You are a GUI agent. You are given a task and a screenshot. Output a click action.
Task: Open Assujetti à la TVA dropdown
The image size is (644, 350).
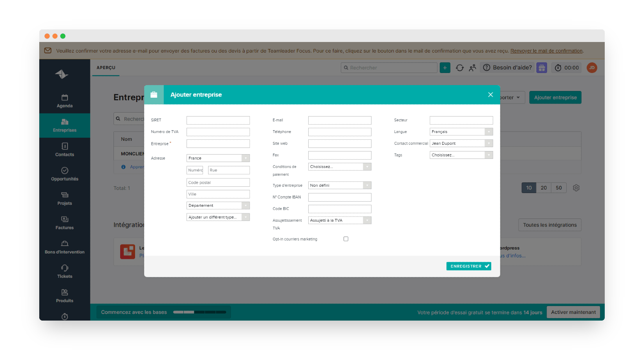click(340, 221)
